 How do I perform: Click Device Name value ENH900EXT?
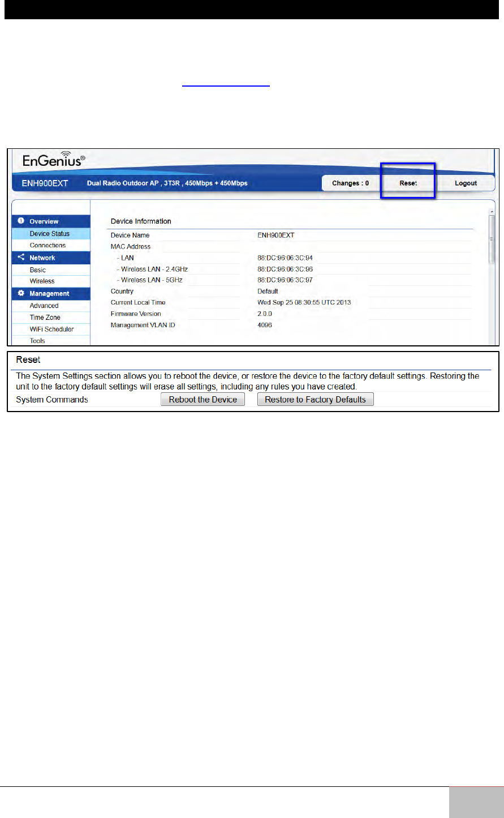276,235
